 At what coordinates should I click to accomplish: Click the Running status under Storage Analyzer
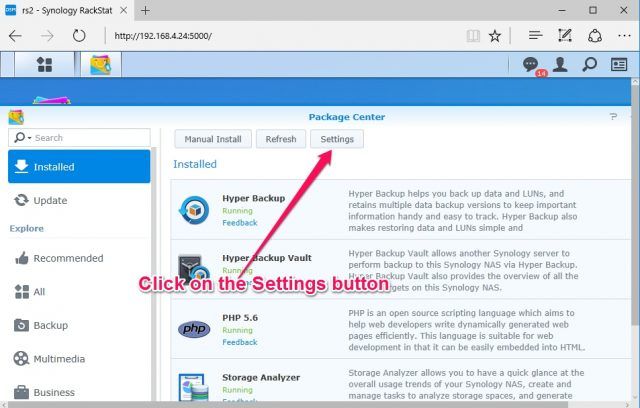[x=237, y=390]
